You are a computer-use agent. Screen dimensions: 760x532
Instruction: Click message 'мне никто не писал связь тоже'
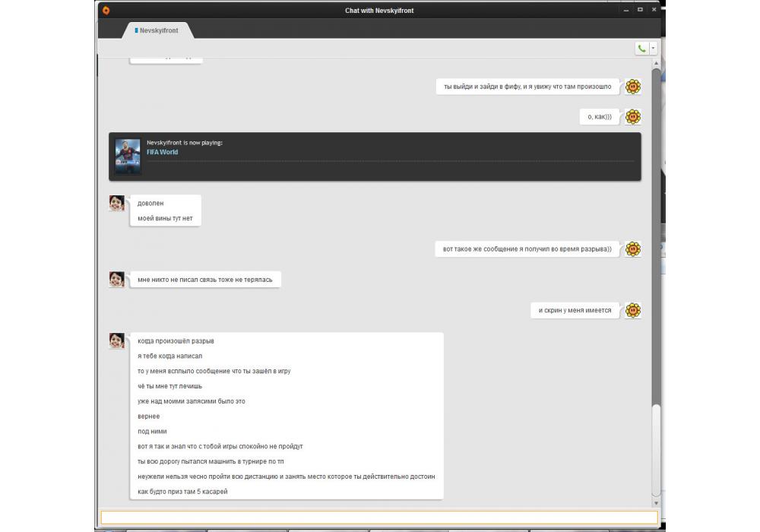click(205, 280)
